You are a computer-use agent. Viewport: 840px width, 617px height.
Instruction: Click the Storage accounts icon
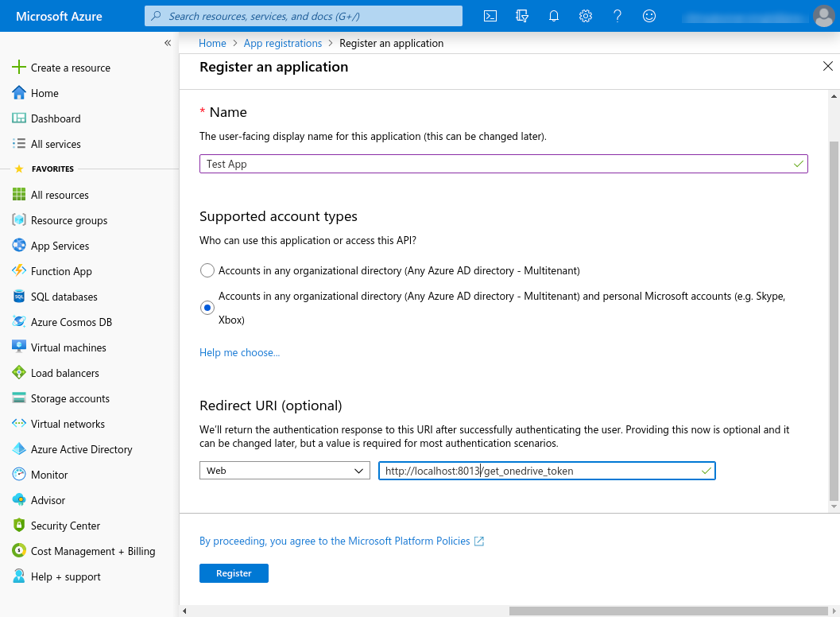pos(19,398)
